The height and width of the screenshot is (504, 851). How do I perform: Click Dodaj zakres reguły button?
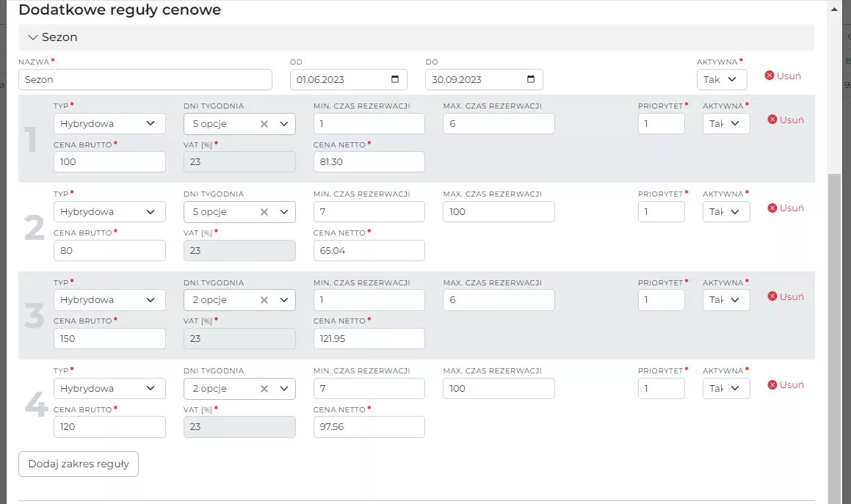(79, 464)
